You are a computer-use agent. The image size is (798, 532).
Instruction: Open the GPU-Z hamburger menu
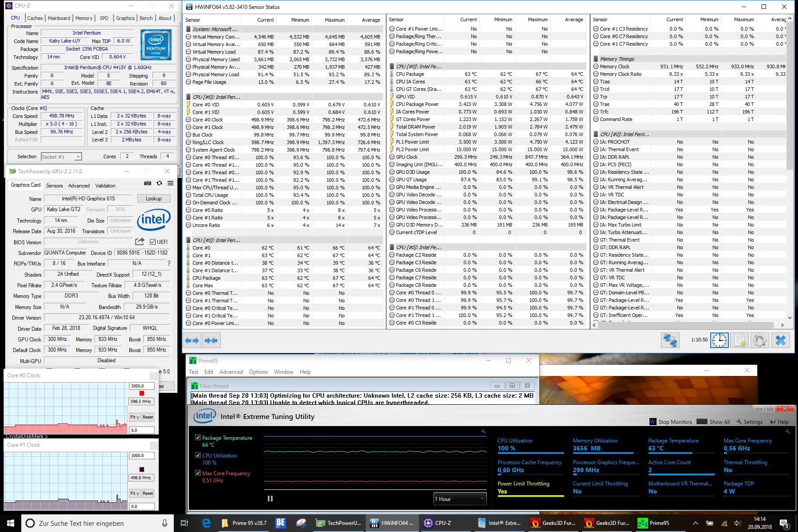pos(171,183)
